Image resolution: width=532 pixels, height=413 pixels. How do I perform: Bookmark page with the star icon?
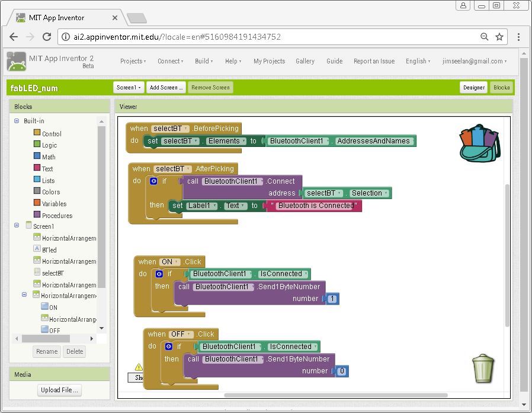499,37
